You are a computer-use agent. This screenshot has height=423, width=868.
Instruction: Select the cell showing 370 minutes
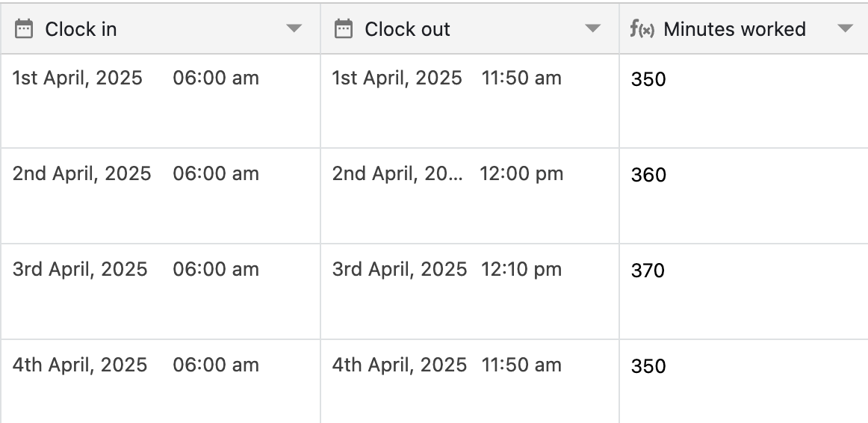tap(744, 291)
